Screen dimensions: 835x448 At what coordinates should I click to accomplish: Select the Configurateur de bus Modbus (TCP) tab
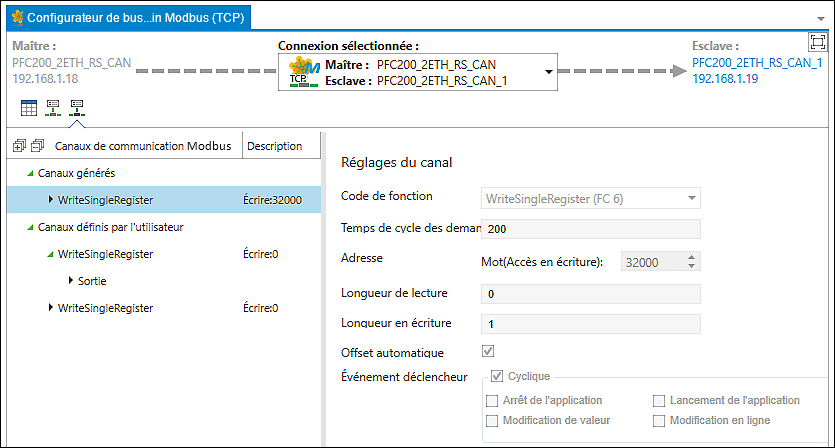[128, 18]
